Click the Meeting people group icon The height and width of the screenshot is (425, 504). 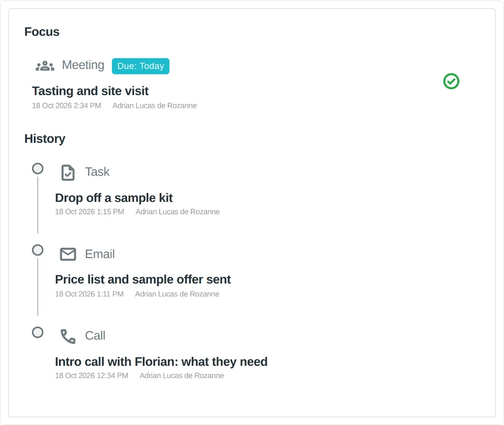coord(45,66)
